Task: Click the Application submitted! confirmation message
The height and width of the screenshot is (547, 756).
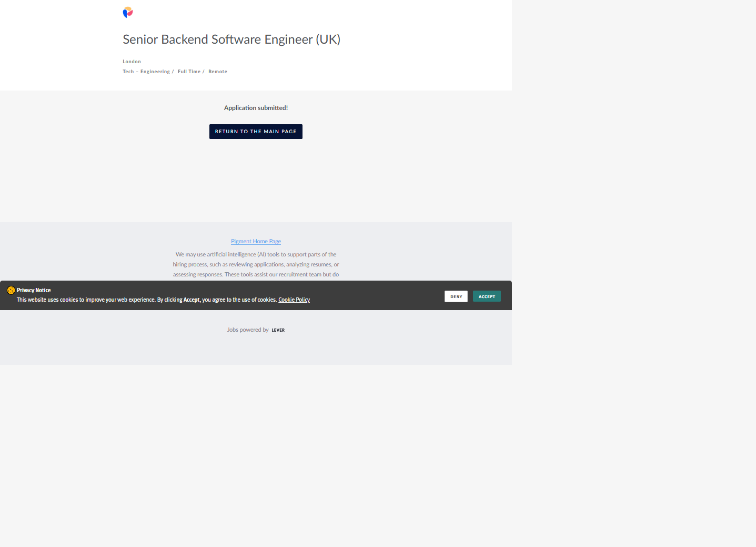Action: (256, 108)
